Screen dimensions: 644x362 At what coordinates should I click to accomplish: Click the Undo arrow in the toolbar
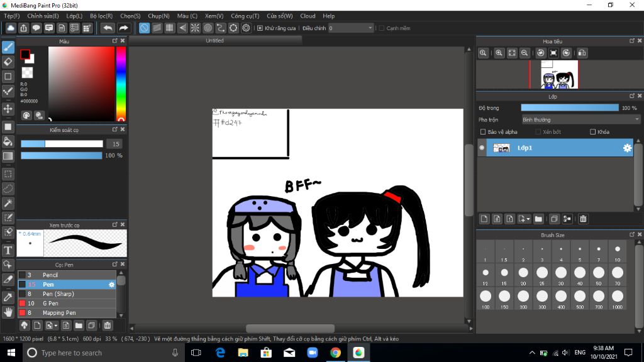coord(108,28)
